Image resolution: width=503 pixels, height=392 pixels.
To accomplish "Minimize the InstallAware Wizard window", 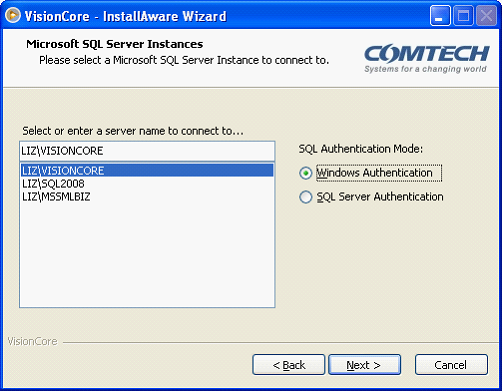I will (x=440, y=16).
